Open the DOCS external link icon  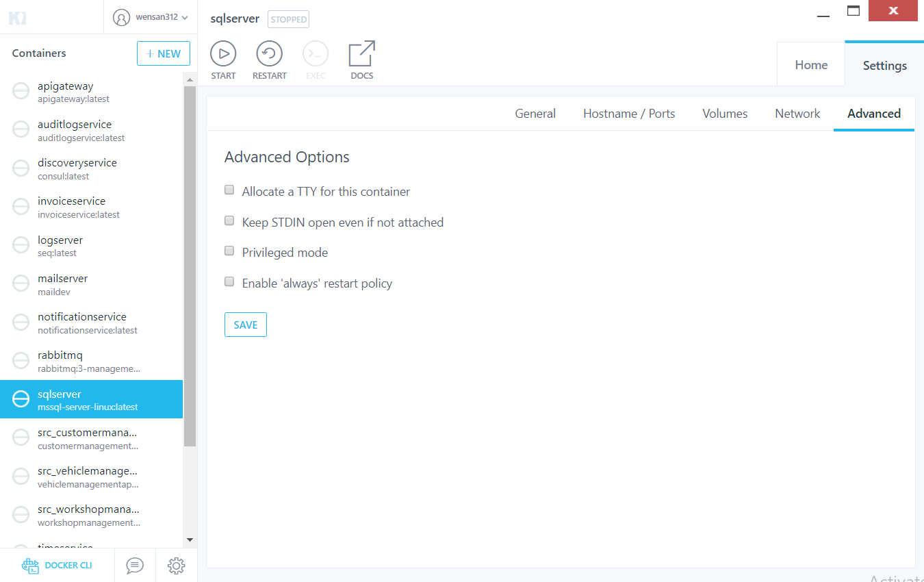pos(362,54)
